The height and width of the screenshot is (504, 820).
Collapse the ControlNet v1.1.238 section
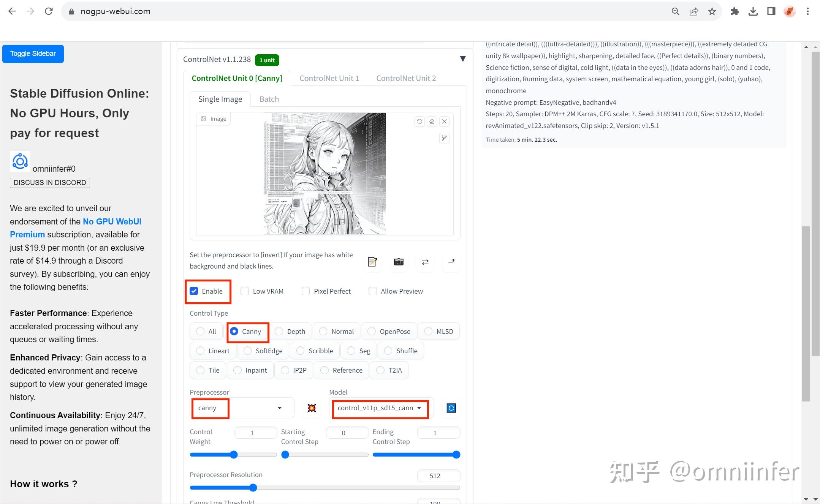tap(463, 59)
